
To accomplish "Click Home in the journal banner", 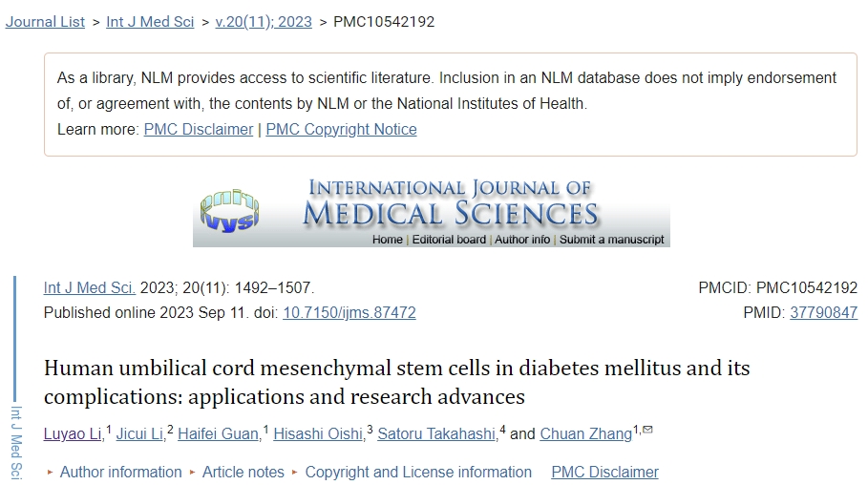I will pyautogui.click(x=387, y=240).
